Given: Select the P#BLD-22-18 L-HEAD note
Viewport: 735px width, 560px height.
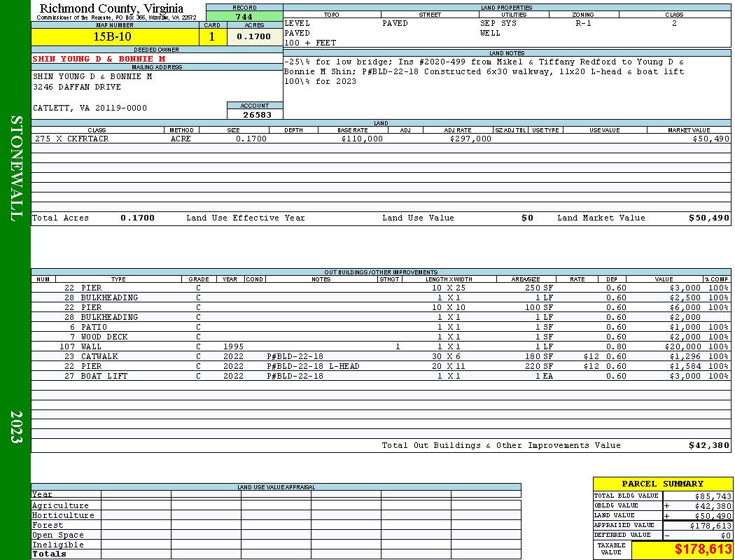Looking at the screenshot, I should tap(313, 367).
